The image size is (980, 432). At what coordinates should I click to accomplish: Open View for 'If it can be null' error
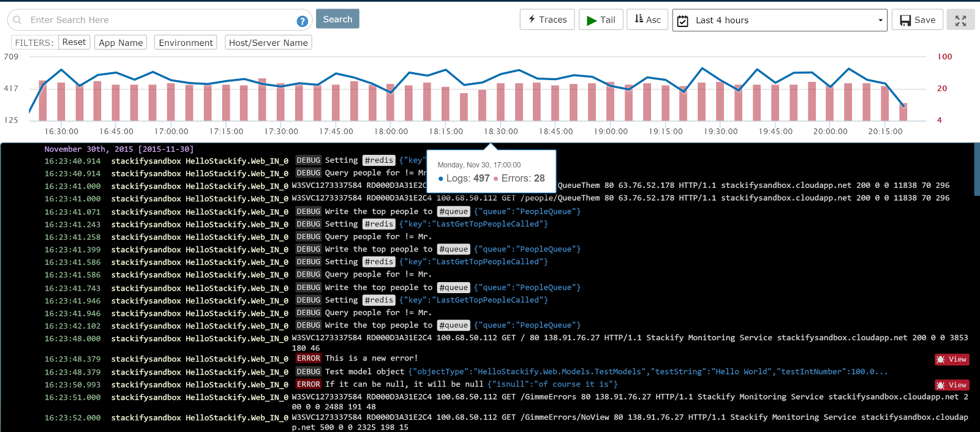[952, 385]
